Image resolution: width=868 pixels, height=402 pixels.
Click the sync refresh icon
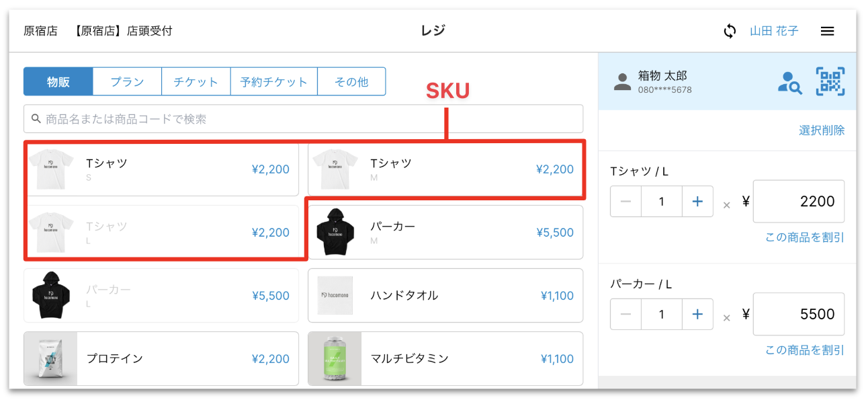730,31
